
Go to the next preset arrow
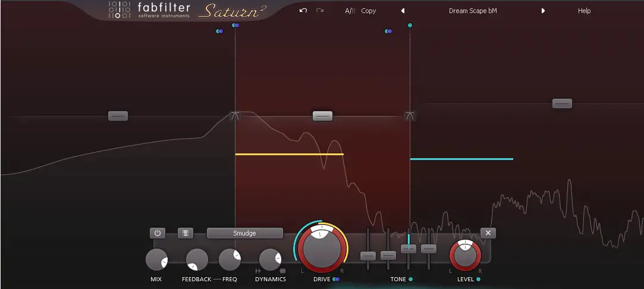543,11
